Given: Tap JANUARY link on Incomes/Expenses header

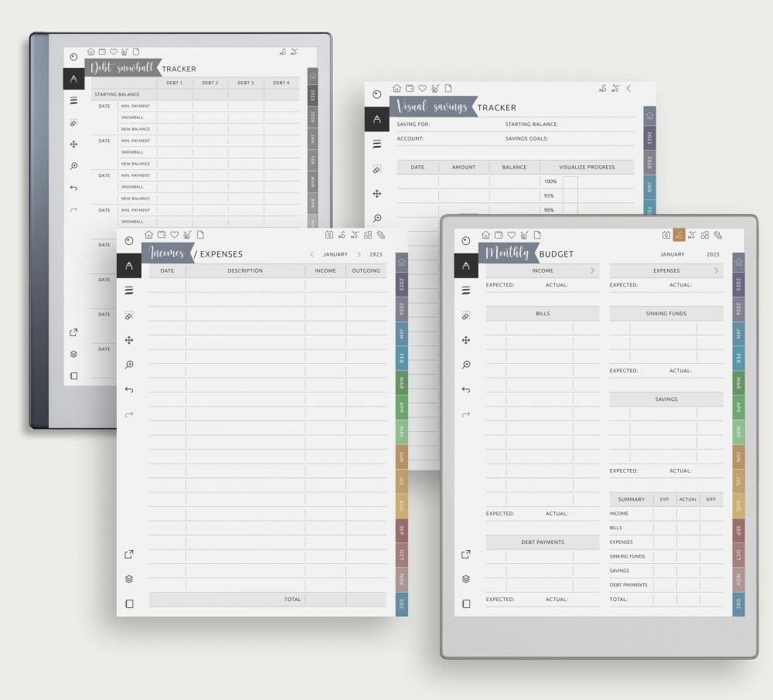Looking at the screenshot, I should tap(335, 254).
